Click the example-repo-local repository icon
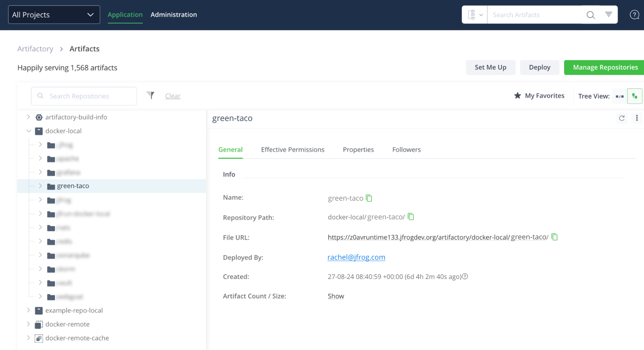The image size is (644, 350). [39, 311]
